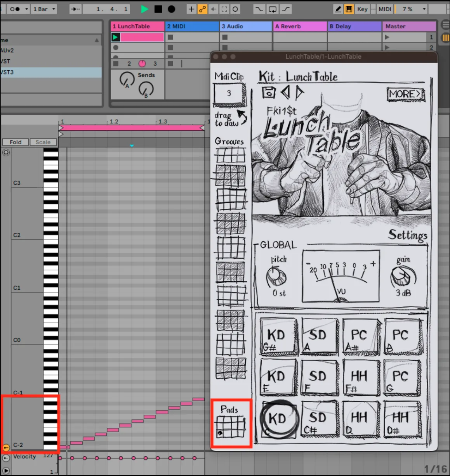Select the A Reverb return track header
Image resolution: width=450 pixels, height=476 pixels.
pyautogui.click(x=300, y=26)
